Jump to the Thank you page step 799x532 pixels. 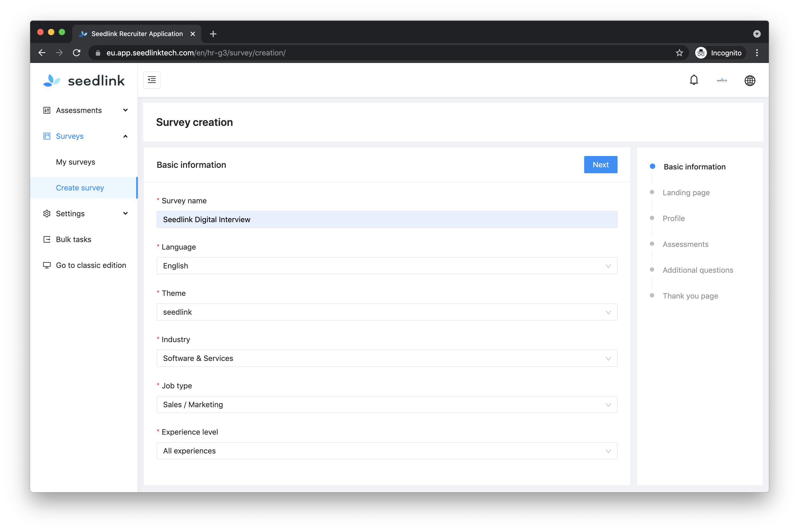(x=690, y=296)
